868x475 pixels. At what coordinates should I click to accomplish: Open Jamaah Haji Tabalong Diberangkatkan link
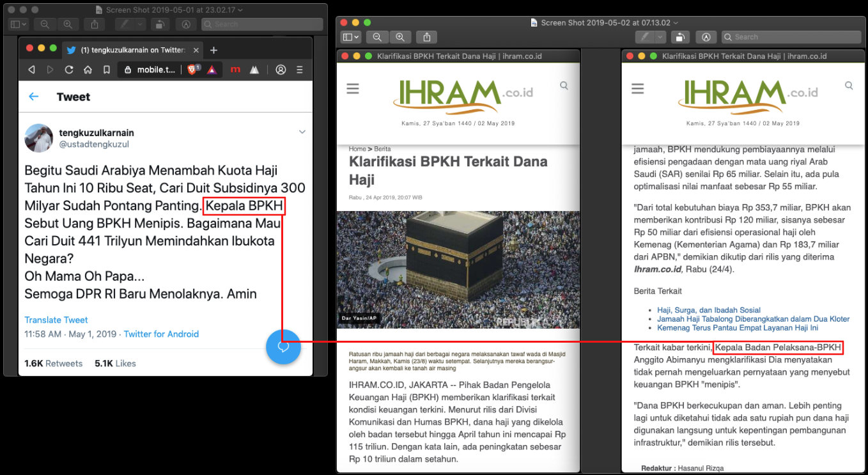click(753, 319)
